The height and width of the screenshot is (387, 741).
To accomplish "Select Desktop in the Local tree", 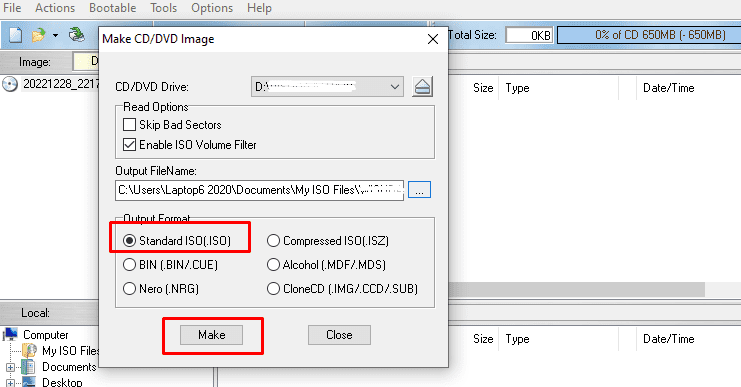I will pyautogui.click(x=62, y=382).
